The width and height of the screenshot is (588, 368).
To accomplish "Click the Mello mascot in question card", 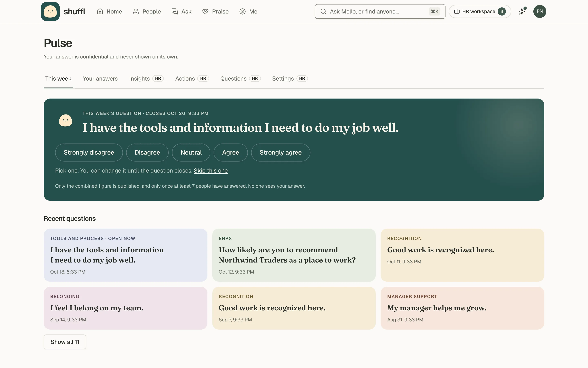I will (x=65, y=120).
